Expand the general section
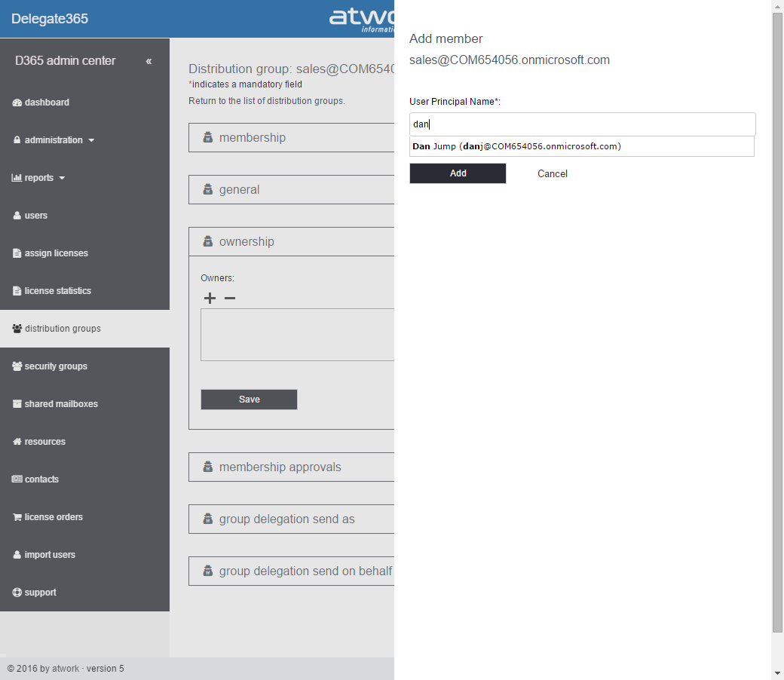784x680 pixels. click(292, 189)
